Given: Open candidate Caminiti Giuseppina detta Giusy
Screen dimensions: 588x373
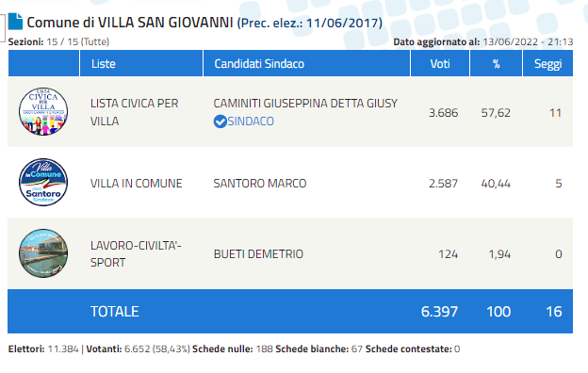Looking at the screenshot, I should (x=305, y=103).
